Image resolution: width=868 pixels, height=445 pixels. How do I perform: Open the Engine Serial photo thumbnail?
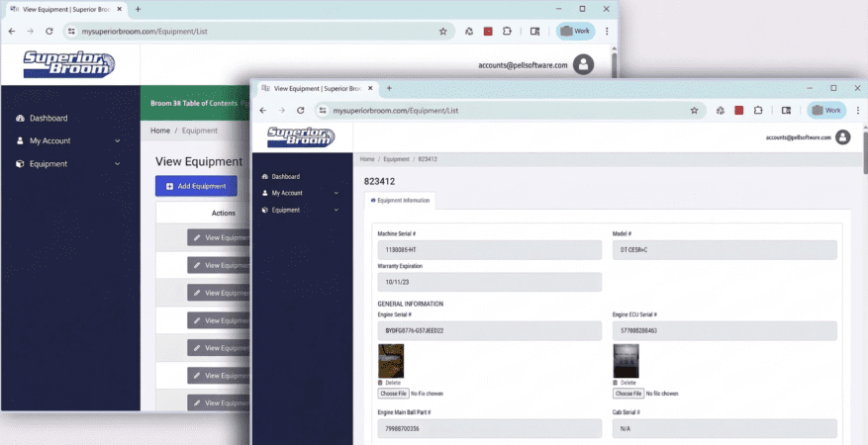point(391,360)
